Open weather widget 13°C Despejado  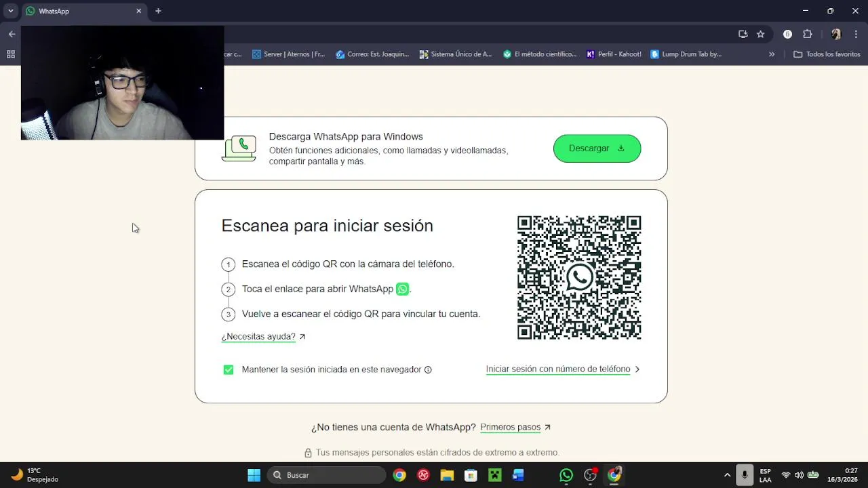click(x=35, y=475)
